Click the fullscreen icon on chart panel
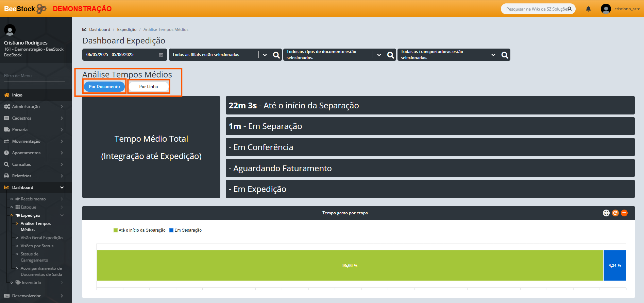Image resolution: width=644 pixels, height=303 pixels. [x=606, y=213]
